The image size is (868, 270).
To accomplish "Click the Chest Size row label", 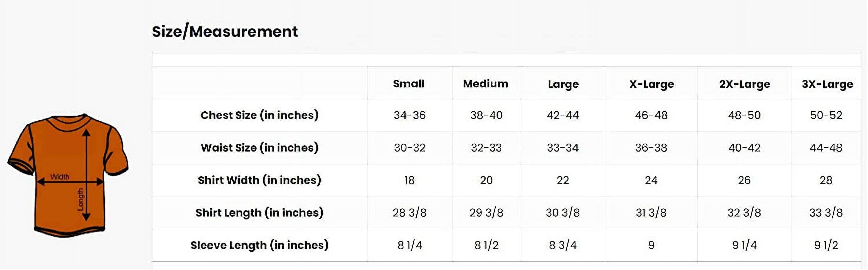I will (x=259, y=115).
